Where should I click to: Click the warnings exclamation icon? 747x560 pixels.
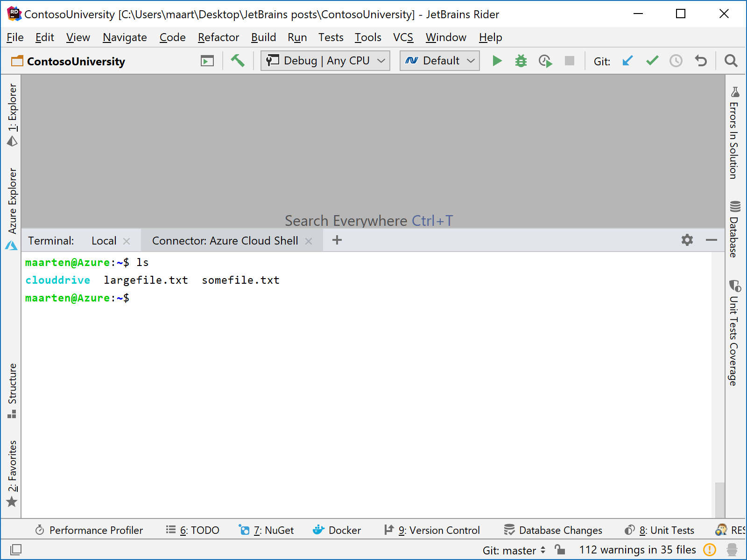point(710,550)
